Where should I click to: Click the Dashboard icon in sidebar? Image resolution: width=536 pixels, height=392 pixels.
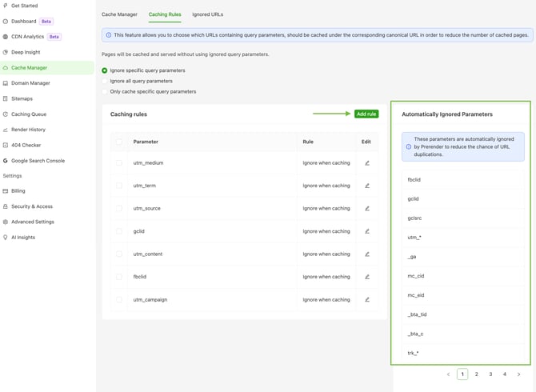pos(5,21)
